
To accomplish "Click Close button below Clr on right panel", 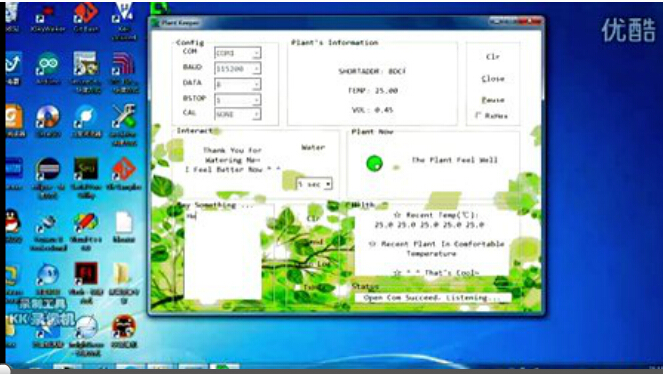I will [493, 79].
